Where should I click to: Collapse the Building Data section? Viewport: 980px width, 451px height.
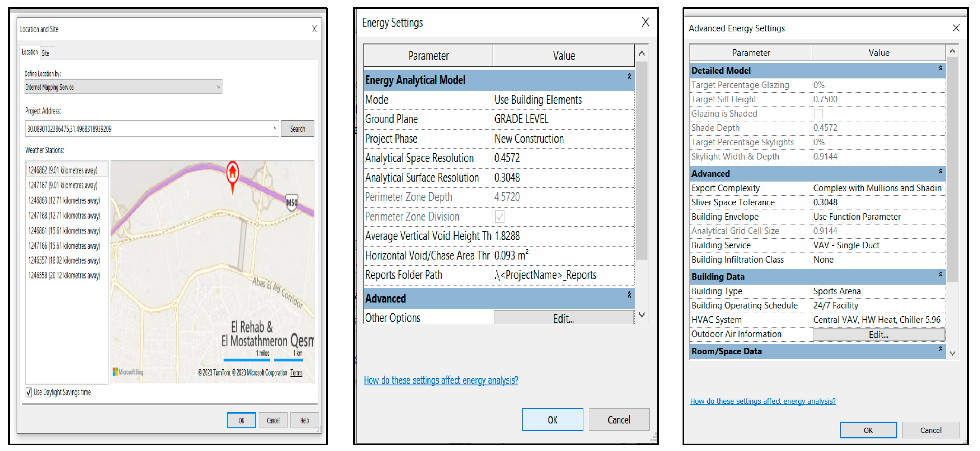click(x=941, y=274)
